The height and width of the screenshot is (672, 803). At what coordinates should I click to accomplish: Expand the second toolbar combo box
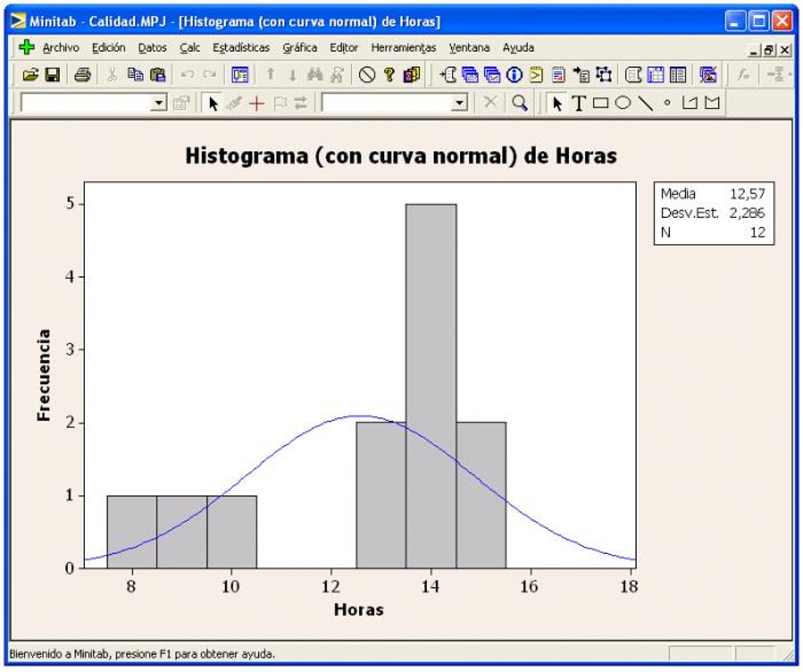(x=460, y=103)
